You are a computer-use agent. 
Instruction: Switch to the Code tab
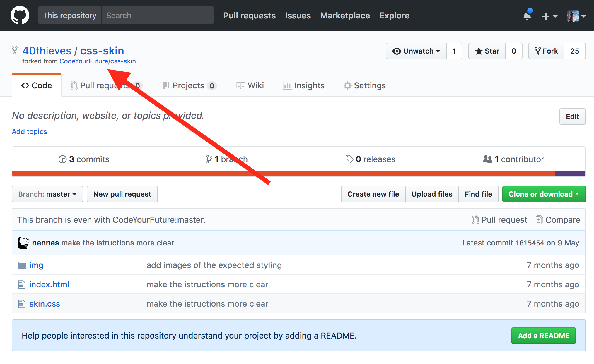point(37,85)
